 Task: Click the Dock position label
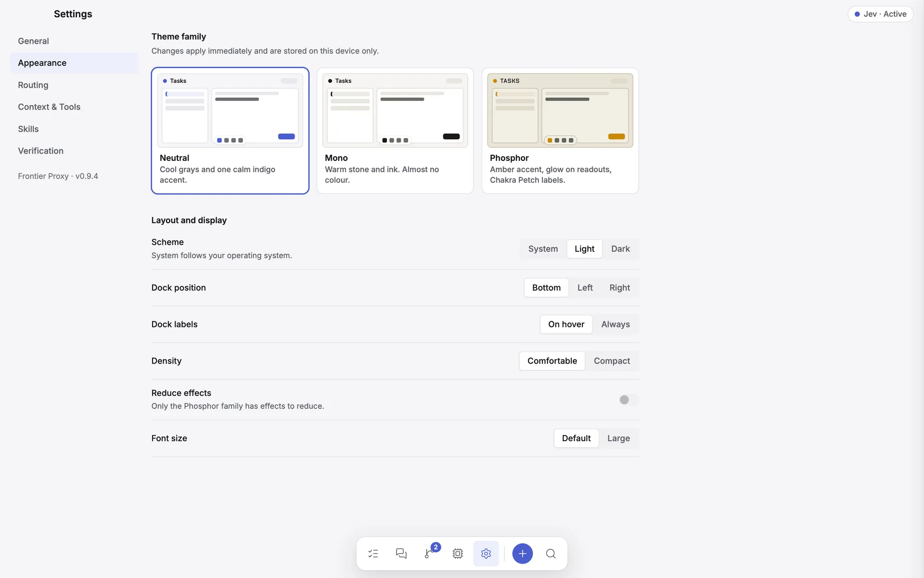[179, 288]
